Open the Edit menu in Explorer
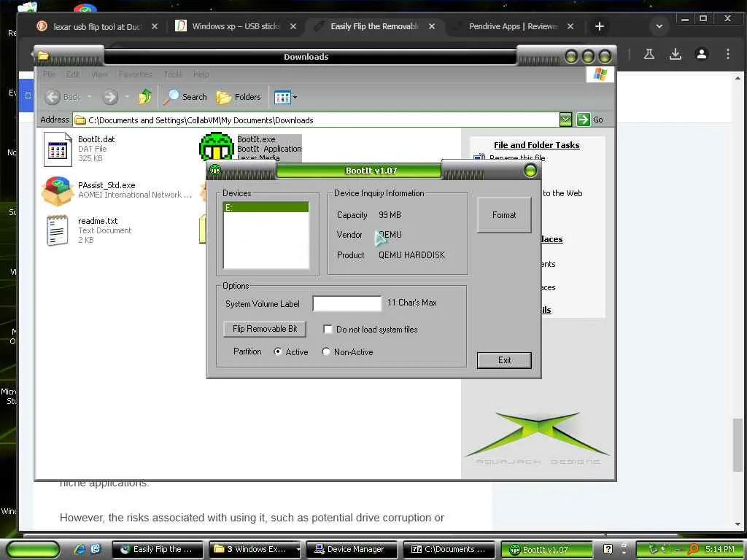Image resolution: width=747 pixels, height=560 pixels. tap(72, 74)
